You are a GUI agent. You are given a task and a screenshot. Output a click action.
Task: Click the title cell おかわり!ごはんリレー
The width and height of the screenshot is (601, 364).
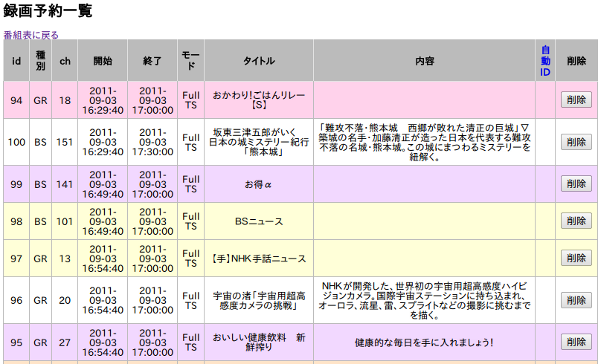point(259,100)
